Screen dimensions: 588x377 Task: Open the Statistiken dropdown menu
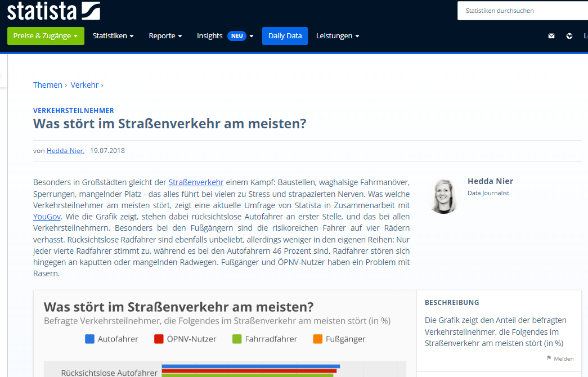click(113, 36)
